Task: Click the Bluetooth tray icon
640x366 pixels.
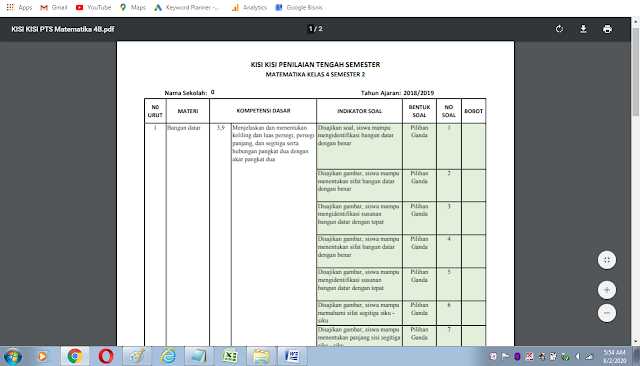Action: click(517, 357)
